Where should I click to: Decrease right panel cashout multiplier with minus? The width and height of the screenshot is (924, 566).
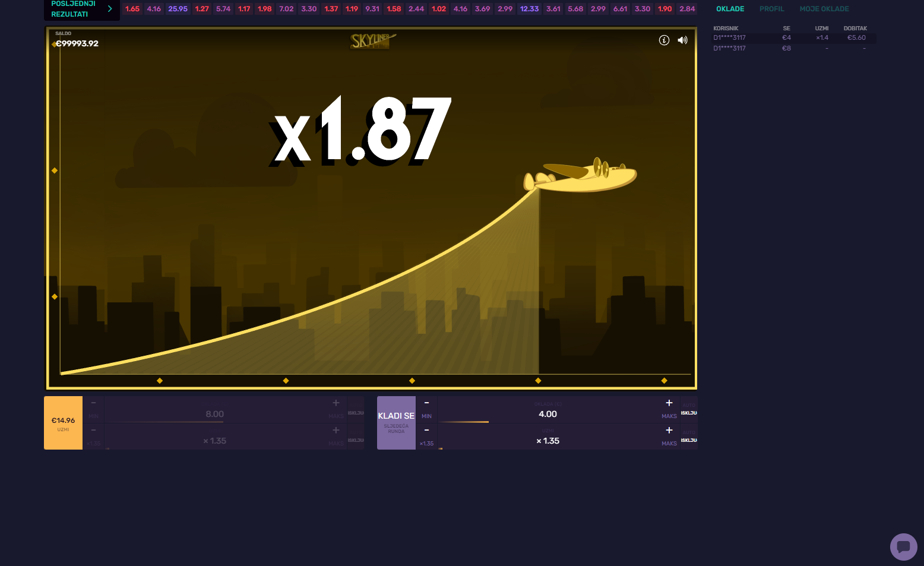[x=426, y=431]
